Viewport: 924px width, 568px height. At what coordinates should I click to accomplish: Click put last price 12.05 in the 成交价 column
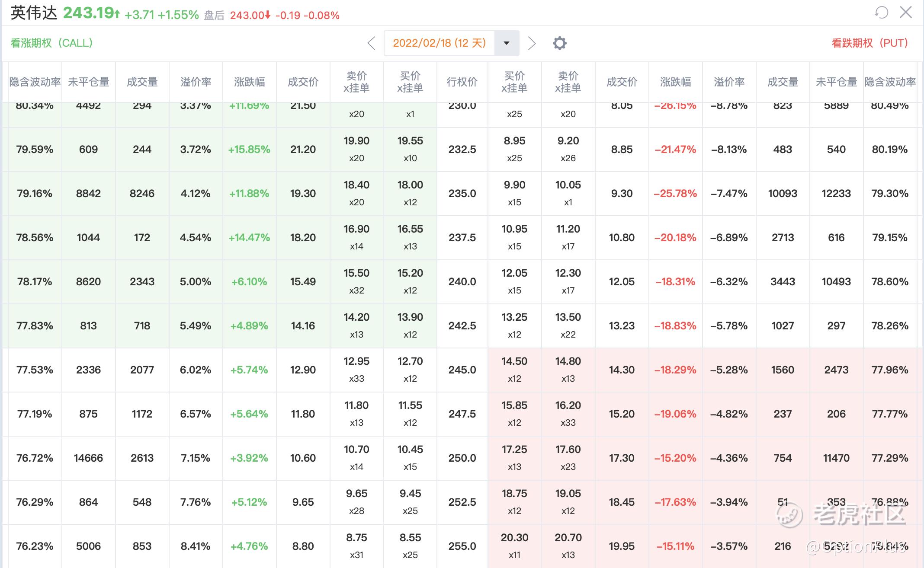pos(622,282)
